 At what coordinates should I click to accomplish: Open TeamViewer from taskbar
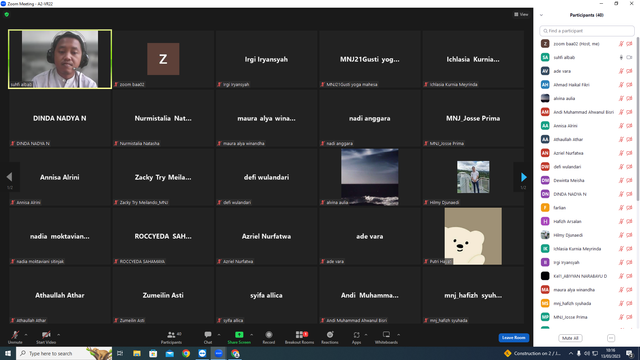[x=202, y=353]
